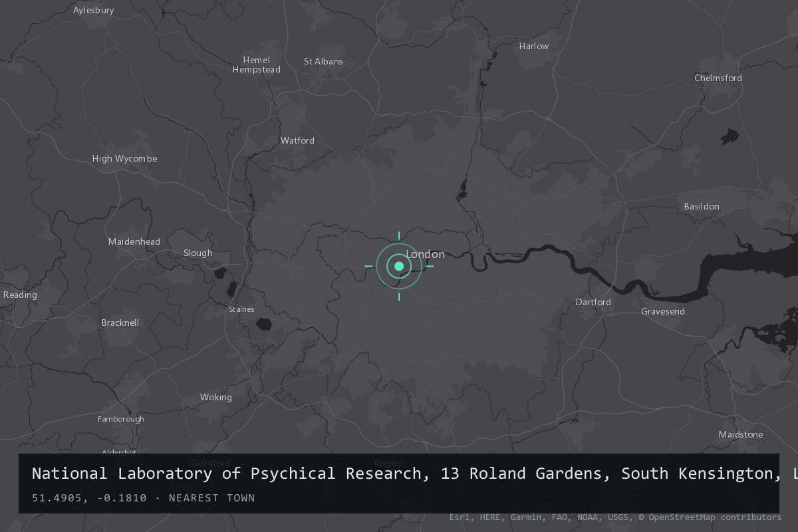Click the Staines town label
Image resolution: width=798 pixels, height=532 pixels.
click(241, 309)
